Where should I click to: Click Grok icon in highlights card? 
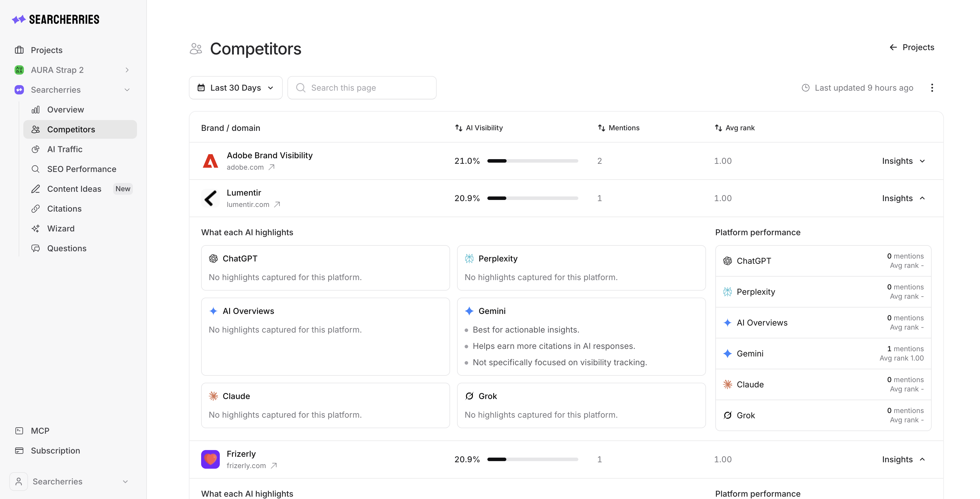pyautogui.click(x=470, y=396)
